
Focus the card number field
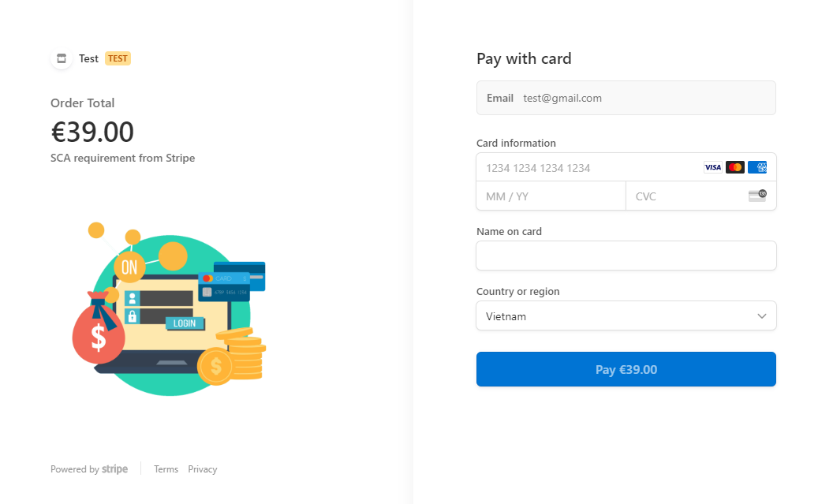tap(588, 168)
